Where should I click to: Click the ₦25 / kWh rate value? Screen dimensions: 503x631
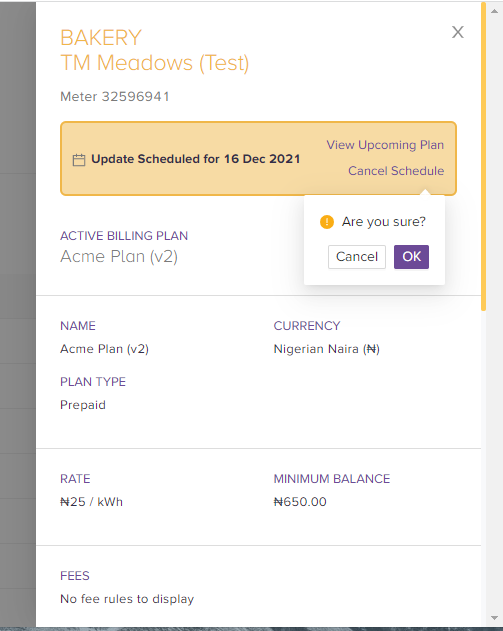coord(91,502)
